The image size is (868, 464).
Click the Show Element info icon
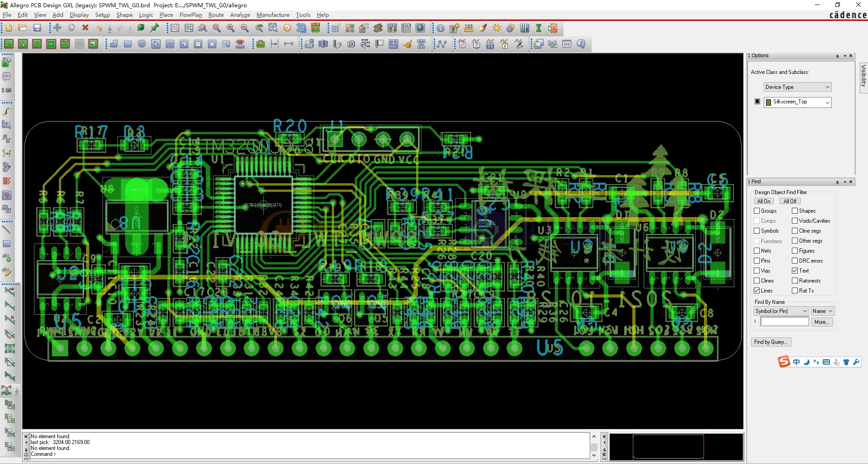pyautogui.click(x=441, y=28)
